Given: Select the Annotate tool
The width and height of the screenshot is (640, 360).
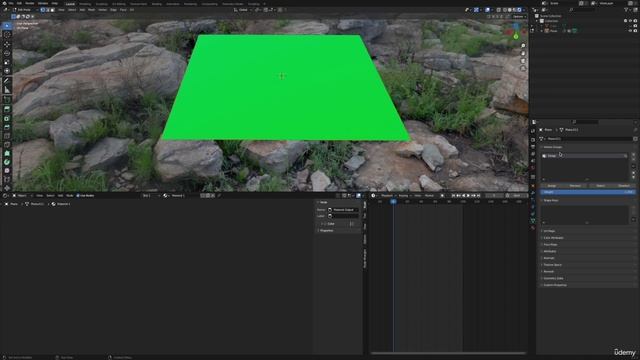Looking at the screenshot, I should (x=7, y=81).
